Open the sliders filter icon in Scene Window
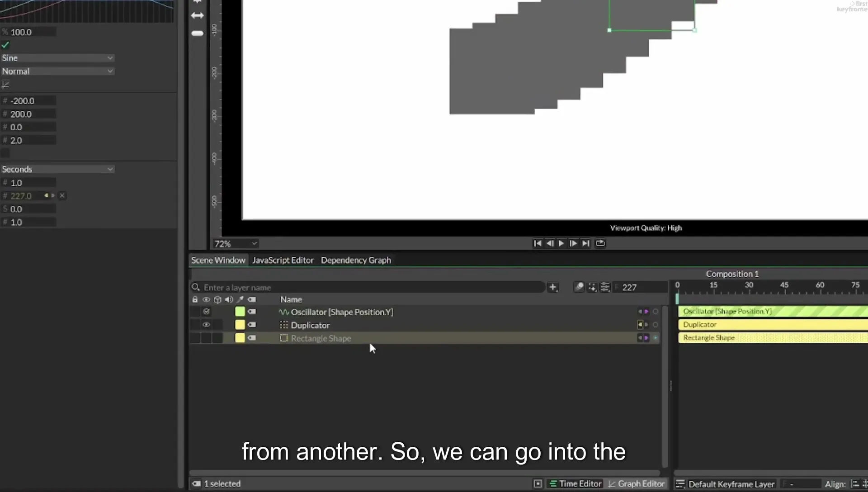Viewport: 868px width, 492px height. (x=605, y=287)
